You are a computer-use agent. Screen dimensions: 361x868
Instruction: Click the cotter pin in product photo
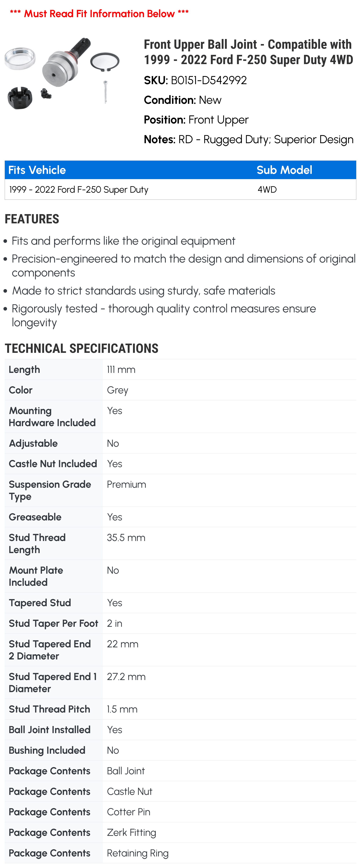105,92
